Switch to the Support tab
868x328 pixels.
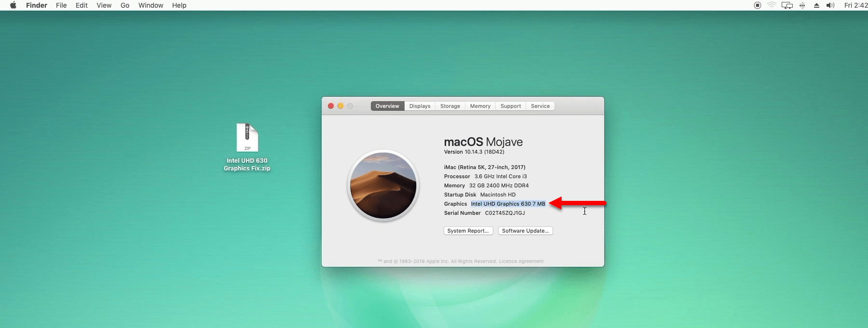[x=511, y=106]
